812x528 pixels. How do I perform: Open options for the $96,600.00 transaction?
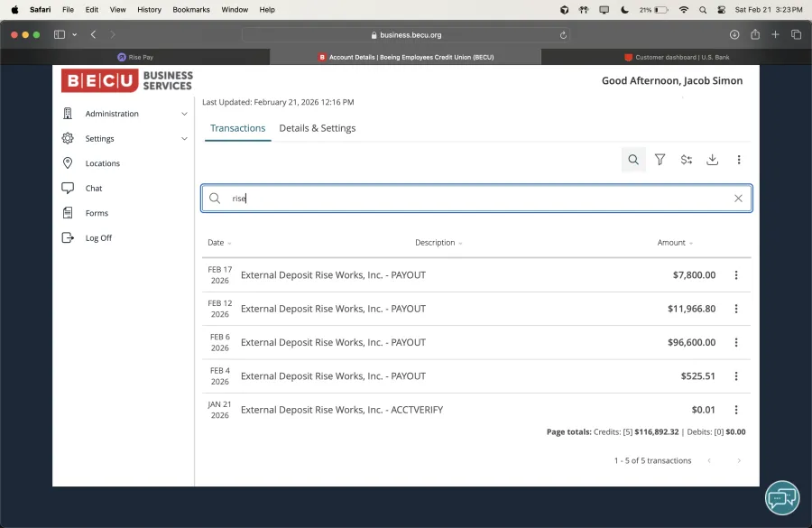point(736,342)
